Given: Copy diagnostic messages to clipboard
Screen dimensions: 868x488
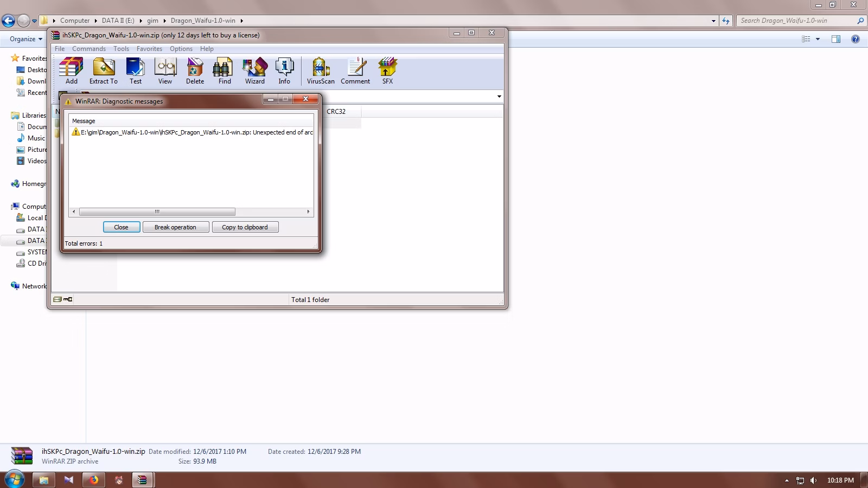Looking at the screenshot, I should coord(245,227).
